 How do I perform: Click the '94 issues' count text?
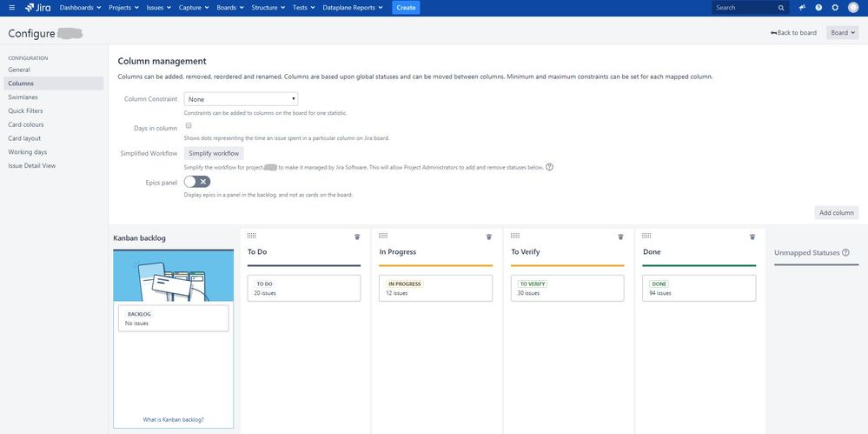660,293
